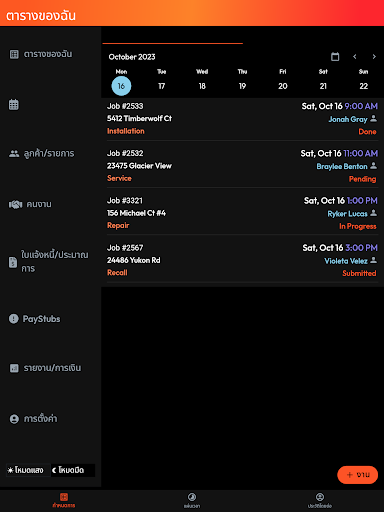Select the right bottom navigation tab

pyautogui.click(x=320, y=501)
